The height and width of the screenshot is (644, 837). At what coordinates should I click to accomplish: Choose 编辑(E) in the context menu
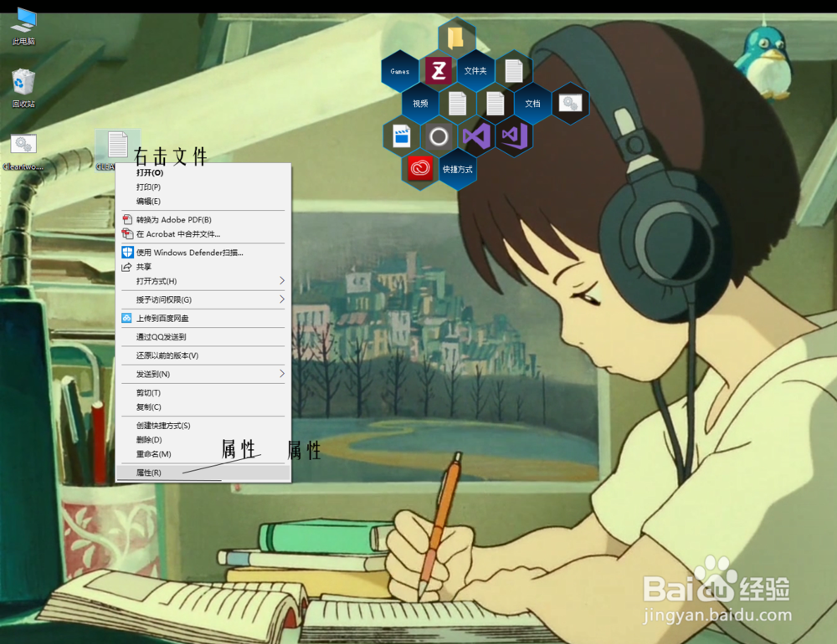(x=203, y=202)
